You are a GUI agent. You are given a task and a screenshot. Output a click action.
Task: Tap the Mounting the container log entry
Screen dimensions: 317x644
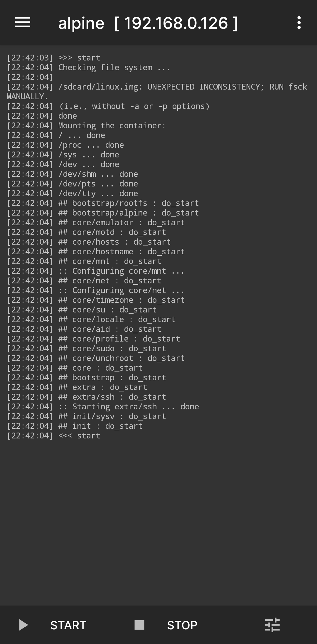pyautogui.click(x=112, y=125)
